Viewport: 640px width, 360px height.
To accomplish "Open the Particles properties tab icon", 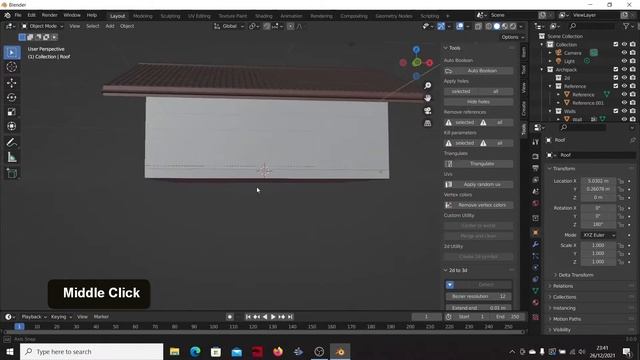I will 536,256.
